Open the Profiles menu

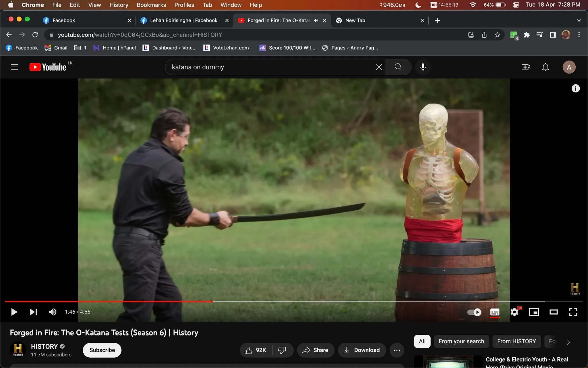(x=184, y=5)
